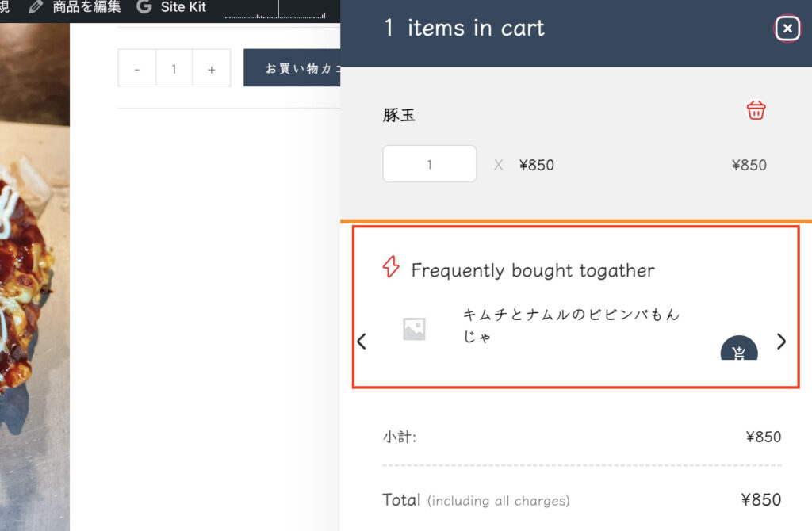Click the lightning bolt icon

tap(390, 267)
